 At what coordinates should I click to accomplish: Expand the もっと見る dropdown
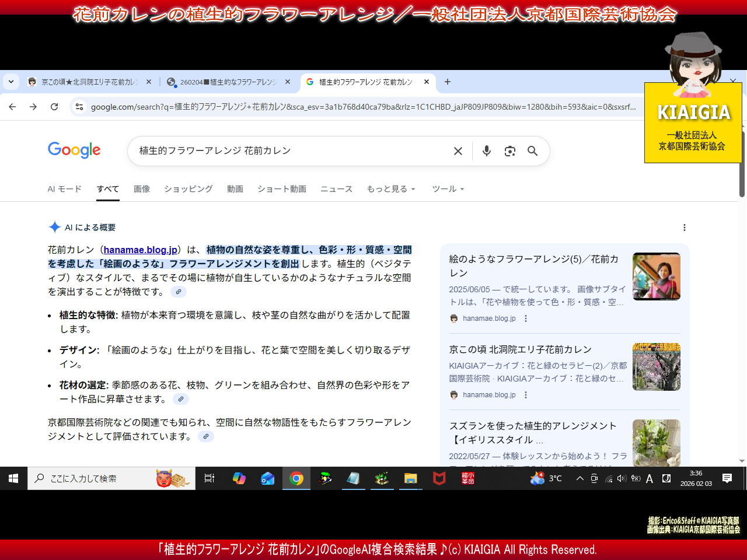pos(391,189)
